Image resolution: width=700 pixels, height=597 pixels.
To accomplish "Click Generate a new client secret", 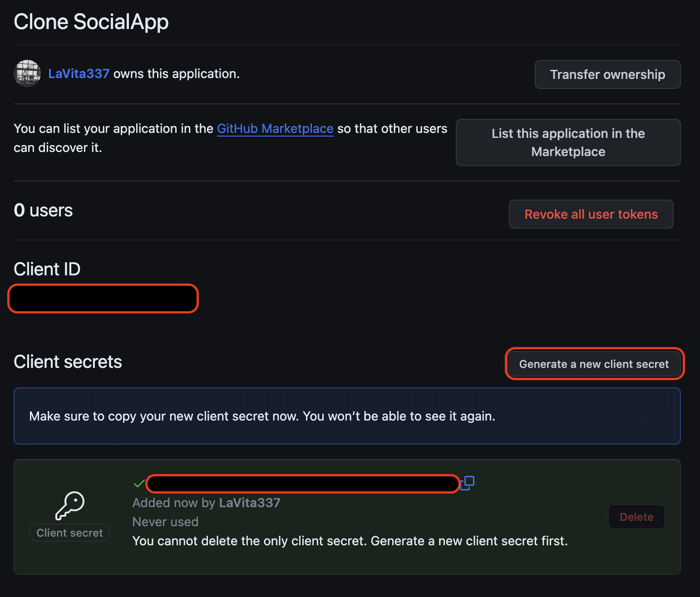I will (594, 364).
